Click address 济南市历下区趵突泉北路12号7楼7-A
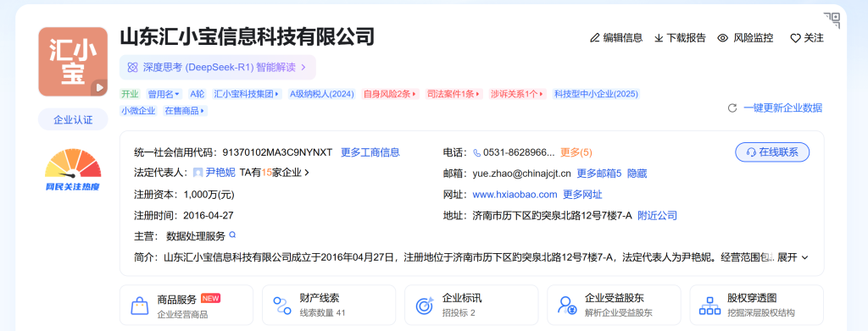This screenshot has height=331, width=868. (553, 216)
